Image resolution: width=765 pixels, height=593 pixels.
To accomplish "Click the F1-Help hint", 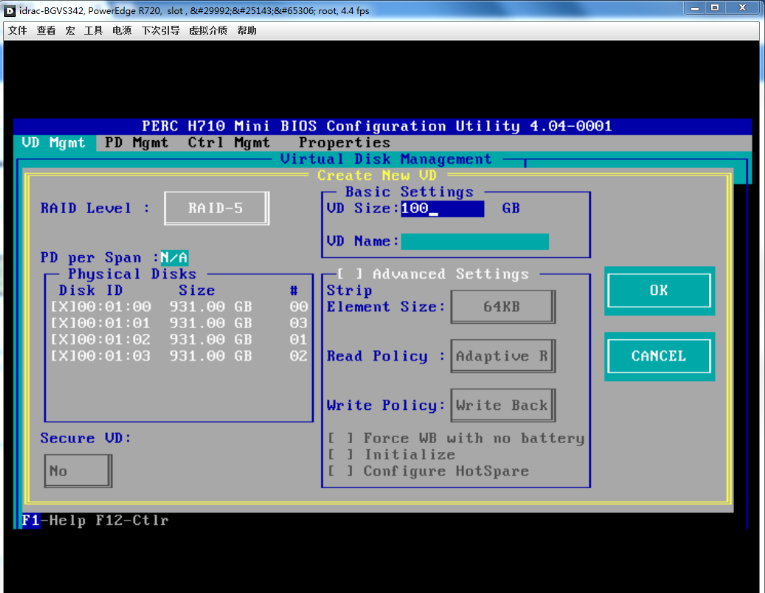I will click(54, 520).
